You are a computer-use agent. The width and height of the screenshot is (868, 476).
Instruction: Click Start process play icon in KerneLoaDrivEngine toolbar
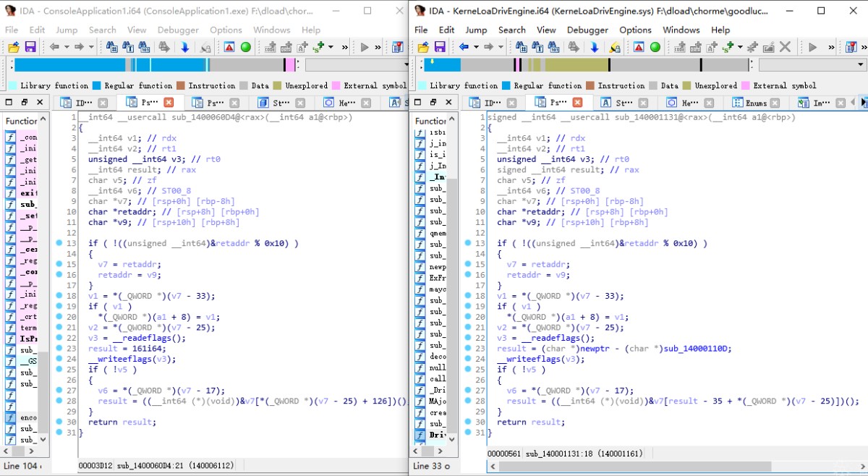tap(813, 47)
